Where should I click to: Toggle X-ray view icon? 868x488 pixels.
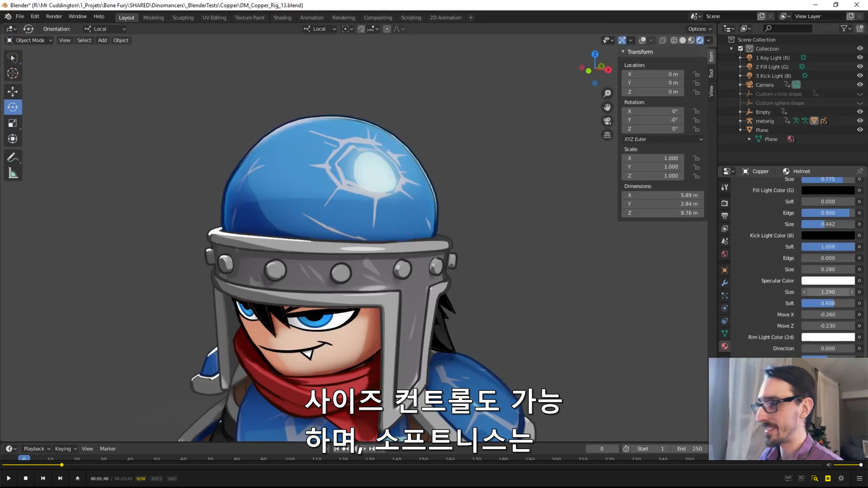[x=663, y=40]
